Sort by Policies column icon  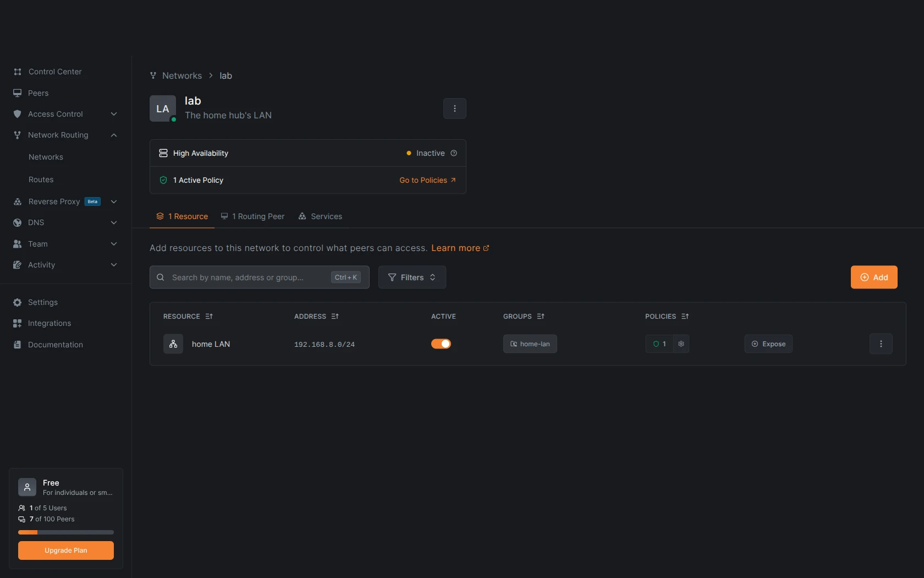click(685, 317)
